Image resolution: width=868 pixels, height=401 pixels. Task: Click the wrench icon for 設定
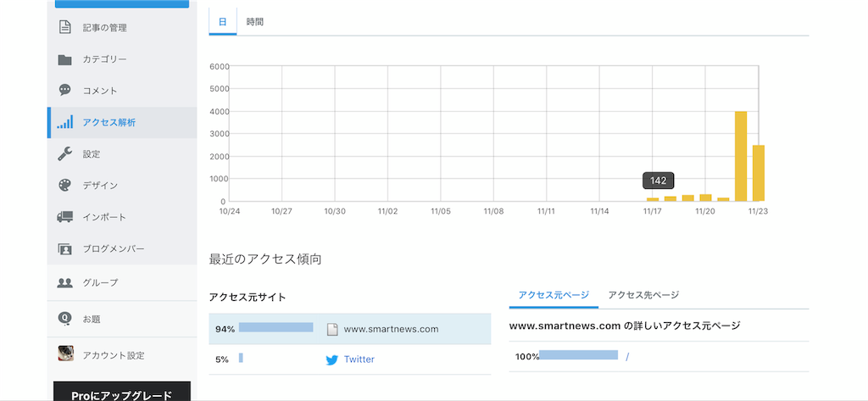coord(65,154)
